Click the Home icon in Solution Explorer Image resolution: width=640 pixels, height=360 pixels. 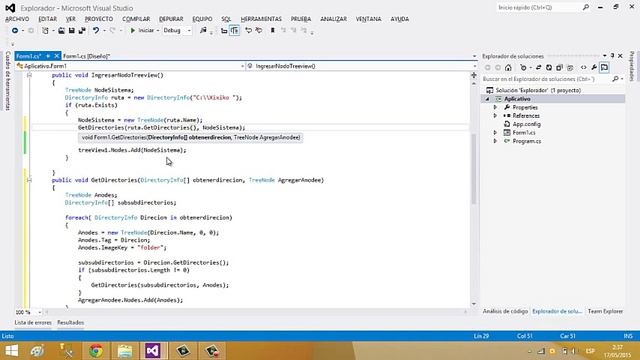coord(508,68)
